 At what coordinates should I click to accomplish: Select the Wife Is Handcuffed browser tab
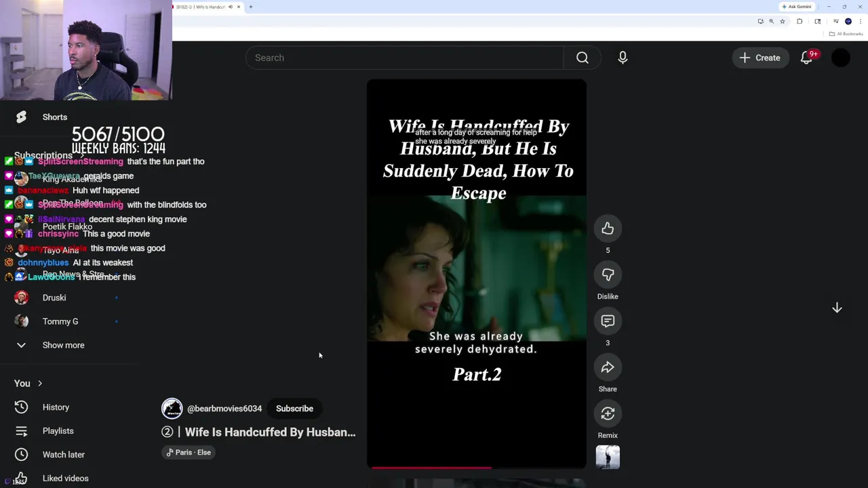pos(208,7)
